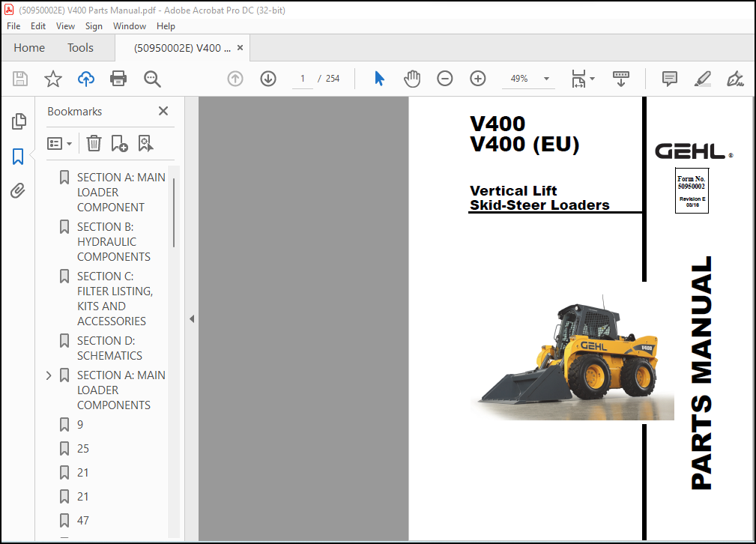Open the File menu
756x544 pixels.
click(x=13, y=26)
